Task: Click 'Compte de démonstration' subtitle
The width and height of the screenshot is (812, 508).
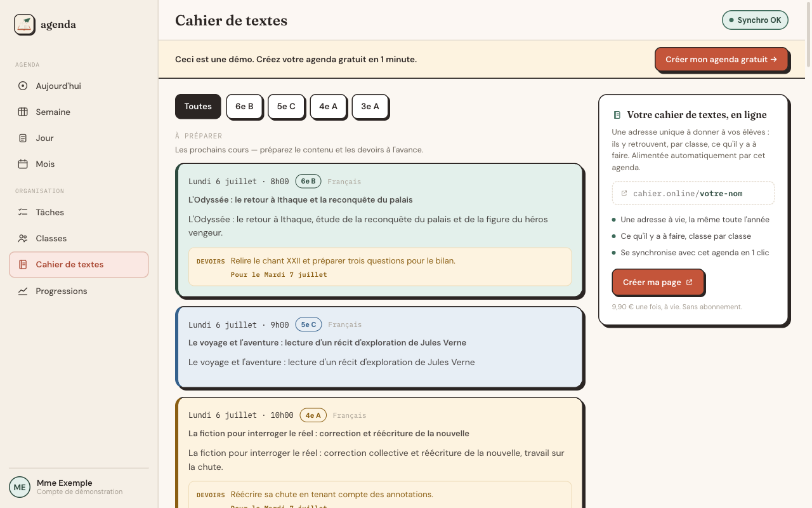Action: click(80, 492)
